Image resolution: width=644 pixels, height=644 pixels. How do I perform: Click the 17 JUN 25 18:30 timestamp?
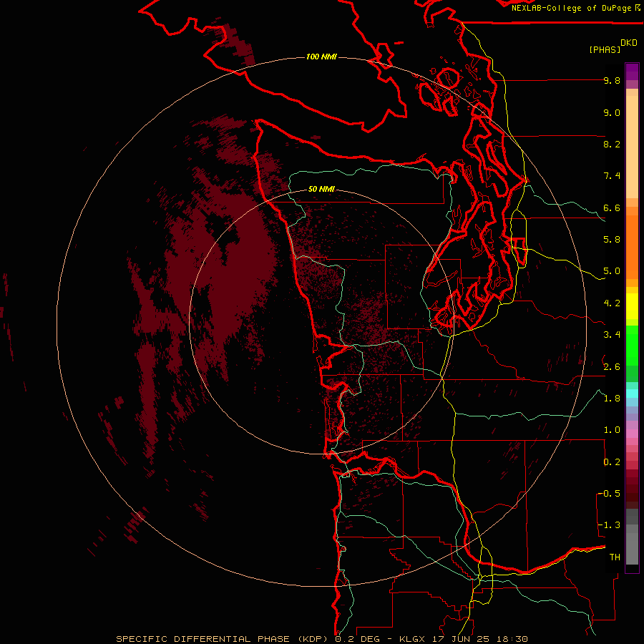[479, 639]
